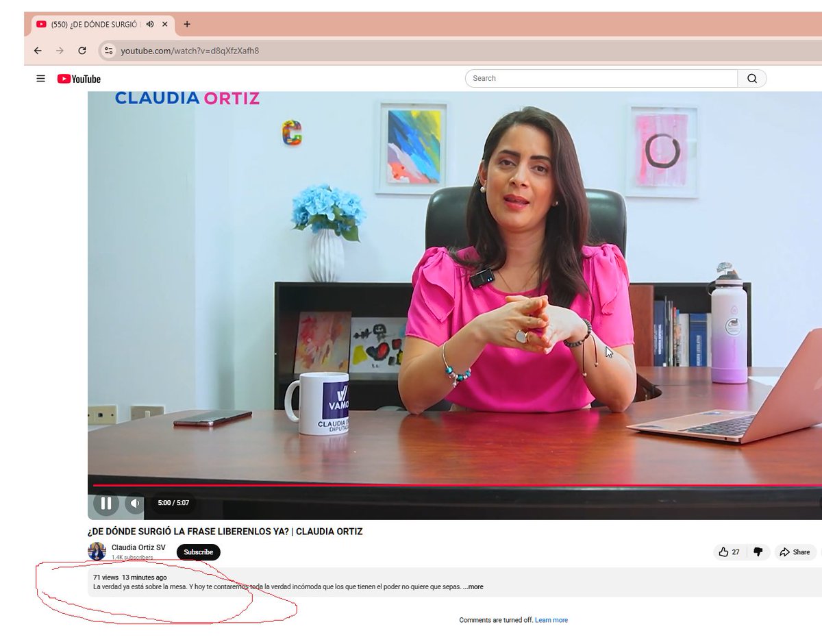Share the video
The width and height of the screenshot is (822, 644).
click(x=795, y=552)
